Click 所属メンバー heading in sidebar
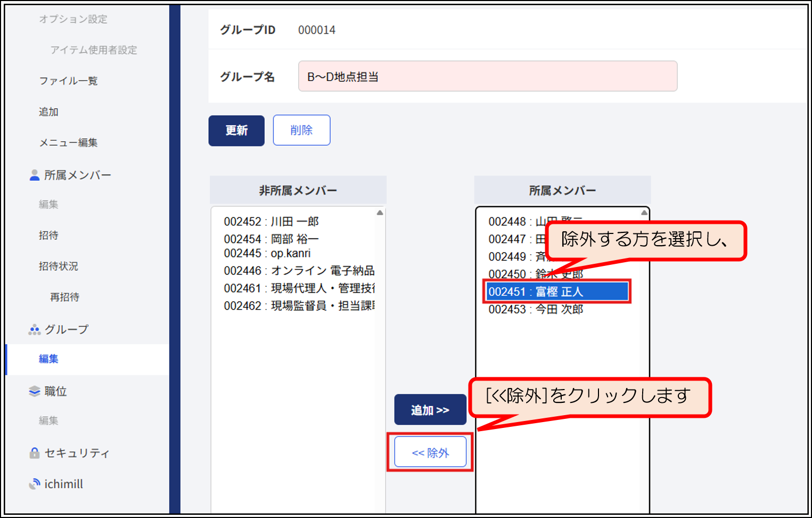This screenshot has width=812, height=518. (x=78, y=175)
